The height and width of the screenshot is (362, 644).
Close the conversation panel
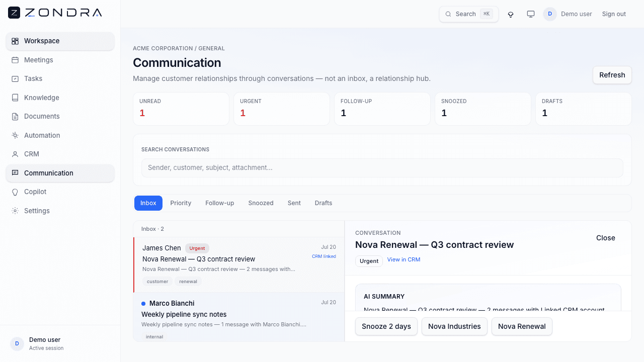point(606,238)
